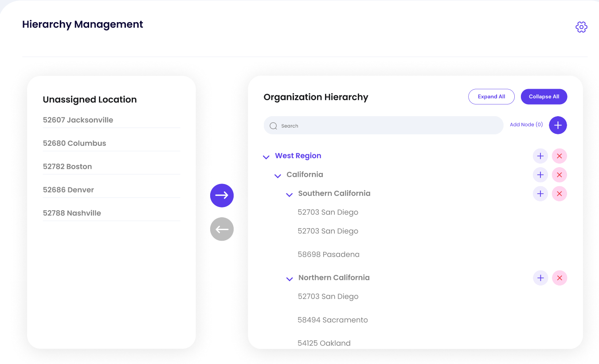Click inside the hierarchy Search field

pos(383,125)
